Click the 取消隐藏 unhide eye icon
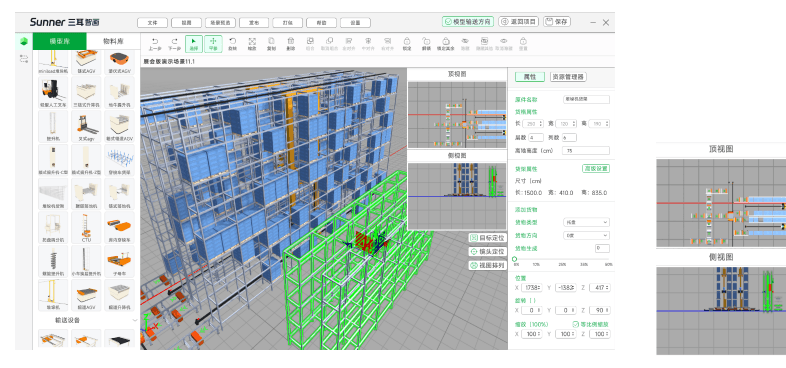 [503, 41]
